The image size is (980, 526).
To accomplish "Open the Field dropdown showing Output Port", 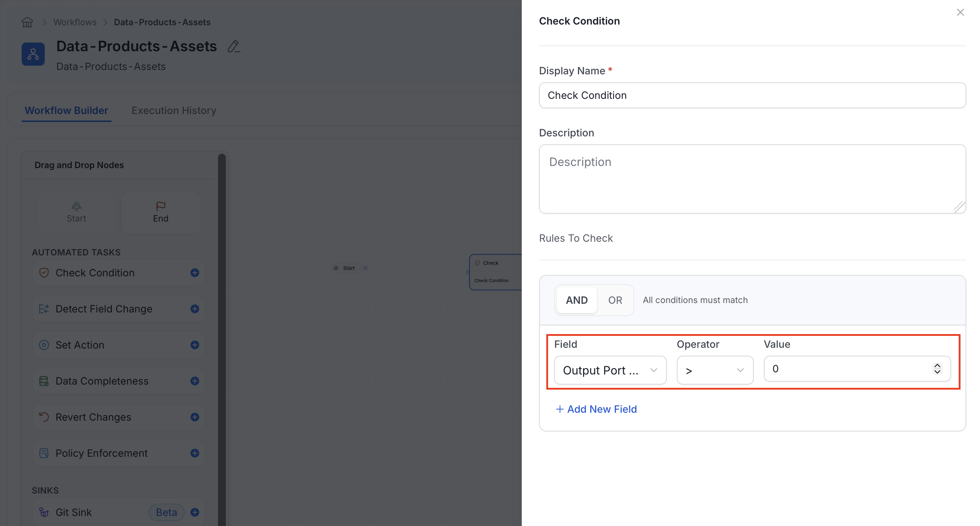I will point(610,370).
